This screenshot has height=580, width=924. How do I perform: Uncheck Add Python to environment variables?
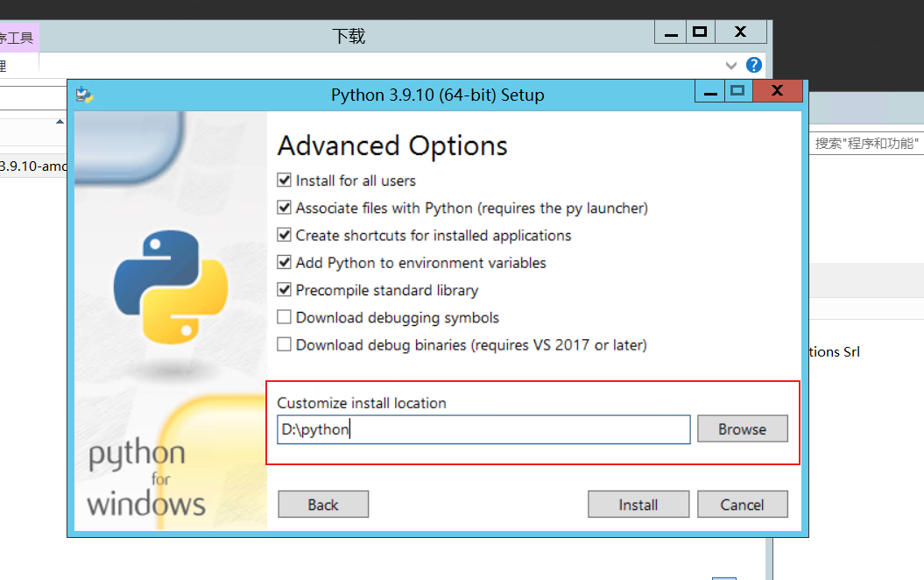(x=284, y=262)
